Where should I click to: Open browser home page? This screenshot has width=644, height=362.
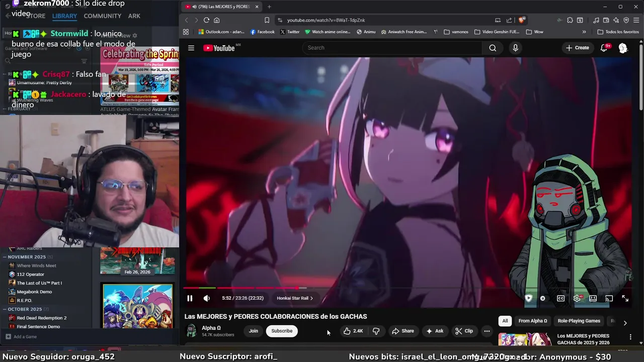(217, 20)
